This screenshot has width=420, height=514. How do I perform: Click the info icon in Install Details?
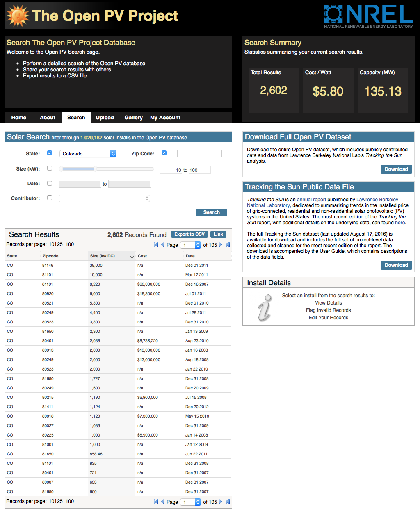(265, 307)
